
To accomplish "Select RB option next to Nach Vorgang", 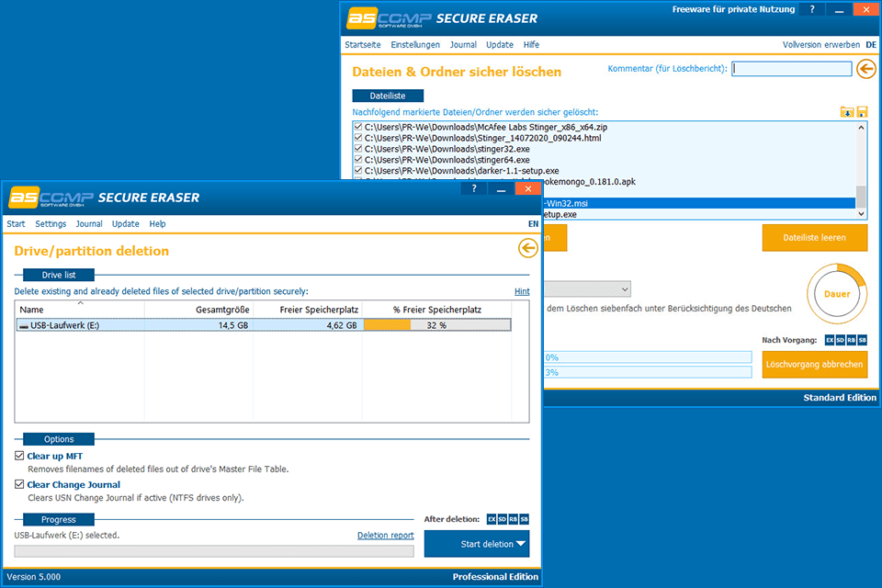I will [x=851, y=340].
